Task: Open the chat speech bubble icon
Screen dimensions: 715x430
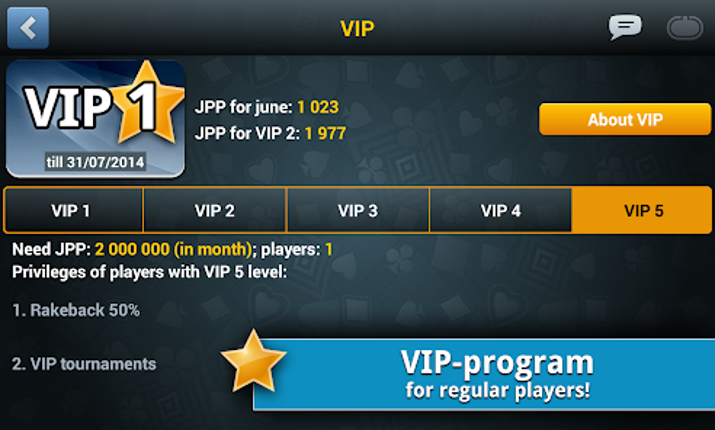Action: (x=625, y=27)
